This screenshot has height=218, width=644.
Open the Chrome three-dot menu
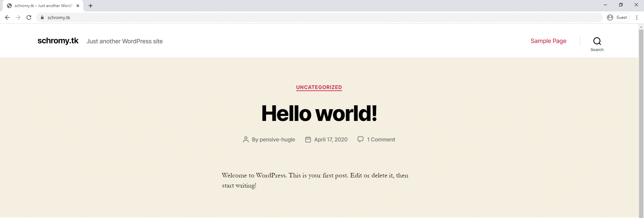(x=637, y=17)
